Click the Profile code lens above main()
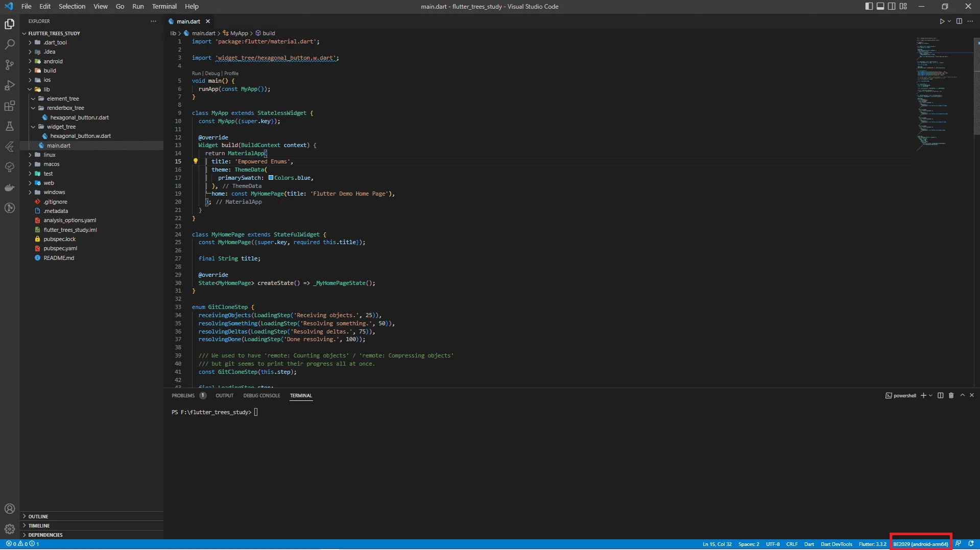 (231, 74)
